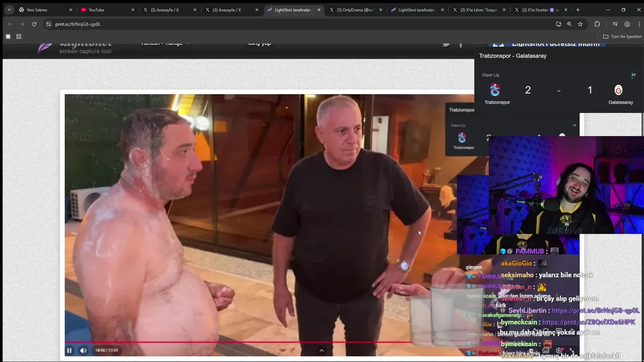
Task: Mute the video with the speaker icon
Action: pos(84,350)
